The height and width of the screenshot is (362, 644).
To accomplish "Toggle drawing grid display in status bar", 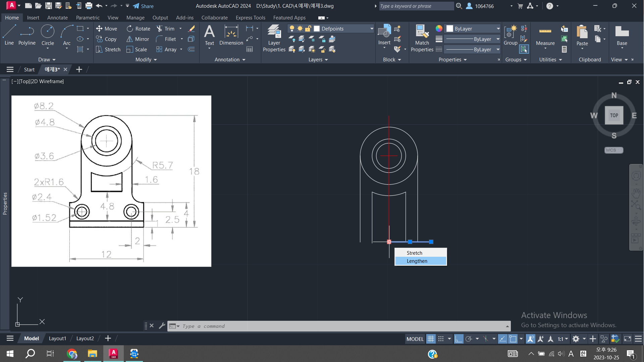I will tap(431, 339).
